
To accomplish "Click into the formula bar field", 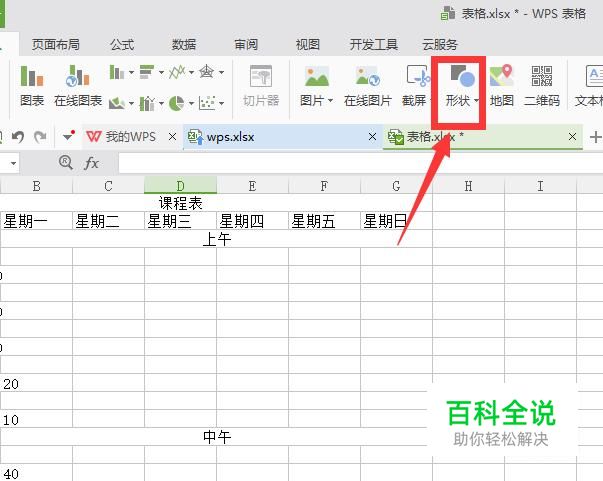I will (361, 163).
